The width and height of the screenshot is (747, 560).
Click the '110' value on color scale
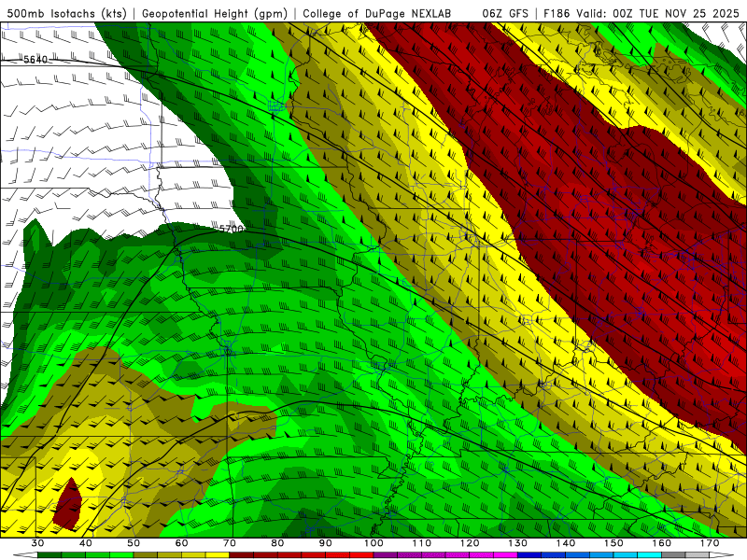coord(422,543)
